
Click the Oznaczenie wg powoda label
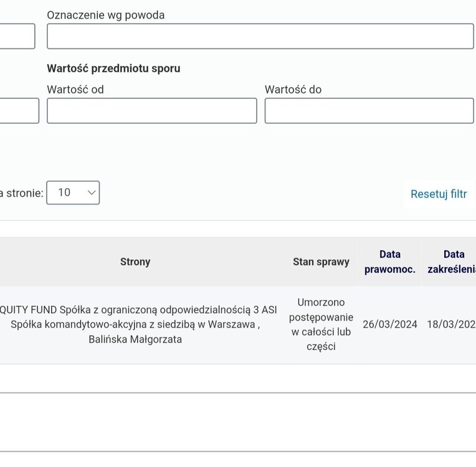click(x=106, y=15)
